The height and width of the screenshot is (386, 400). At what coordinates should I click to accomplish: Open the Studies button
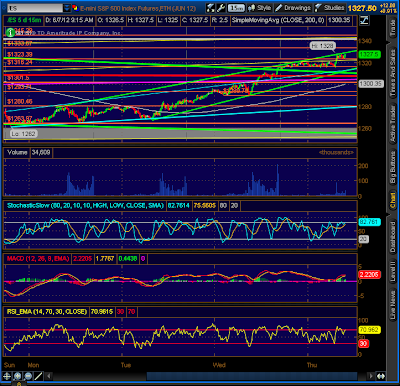point(329,8)
